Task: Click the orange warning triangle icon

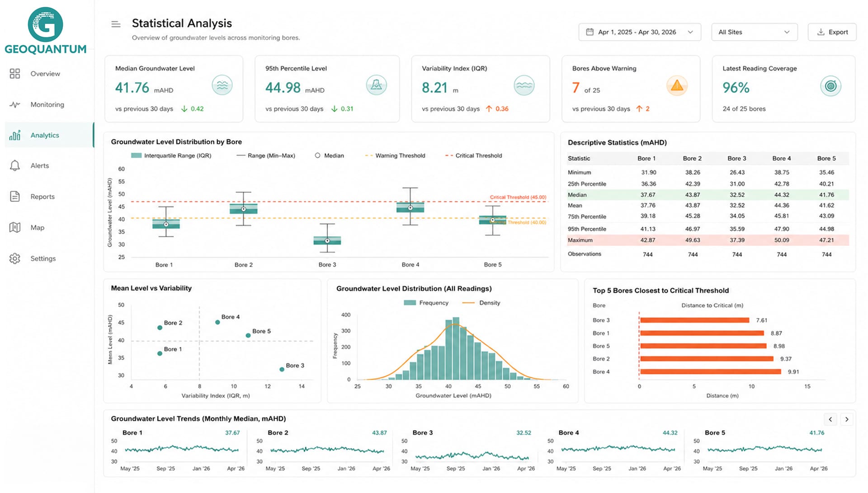Action: tap(677, 85)
